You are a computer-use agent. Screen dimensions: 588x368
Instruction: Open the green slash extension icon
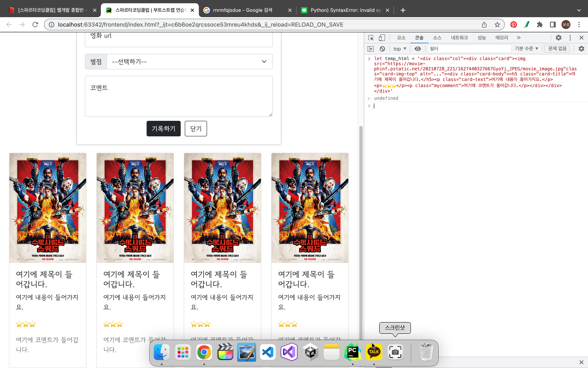pyautogui.click(x=527, y=25)
